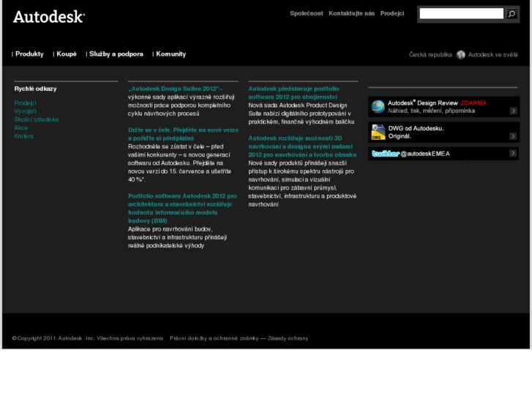
Task: Click the Autodesk Design Review globe icon
Action: (378, 107)
